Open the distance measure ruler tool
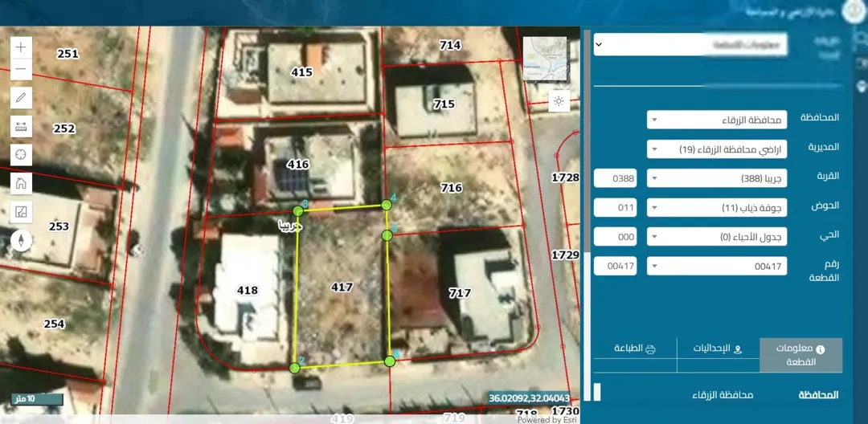This screenshot has height=424, width=868. pos(21,126)
